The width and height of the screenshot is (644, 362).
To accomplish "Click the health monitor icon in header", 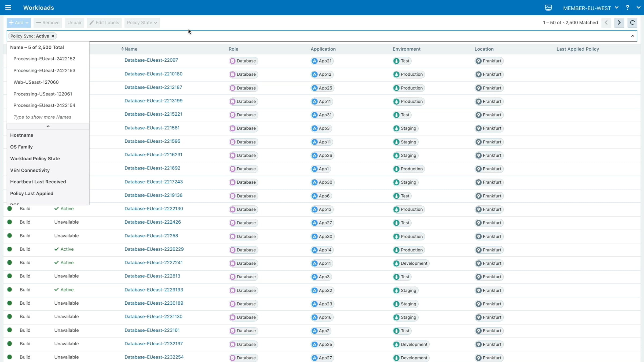I will (x=548, y=8).
